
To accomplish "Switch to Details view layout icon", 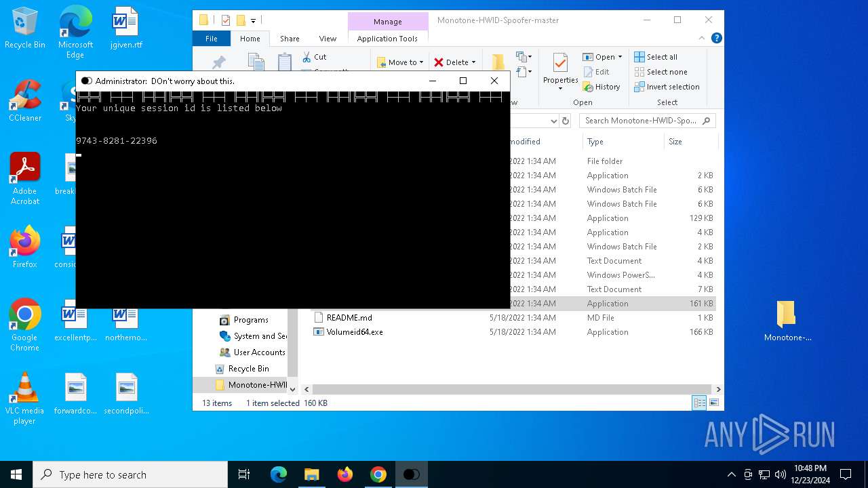I will pyautogui.click(x=699, y=403).
